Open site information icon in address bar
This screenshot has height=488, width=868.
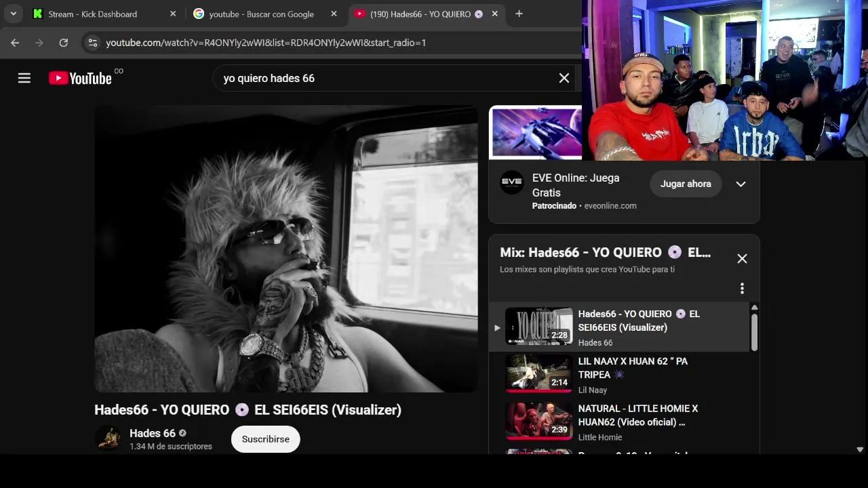[92, 43]
